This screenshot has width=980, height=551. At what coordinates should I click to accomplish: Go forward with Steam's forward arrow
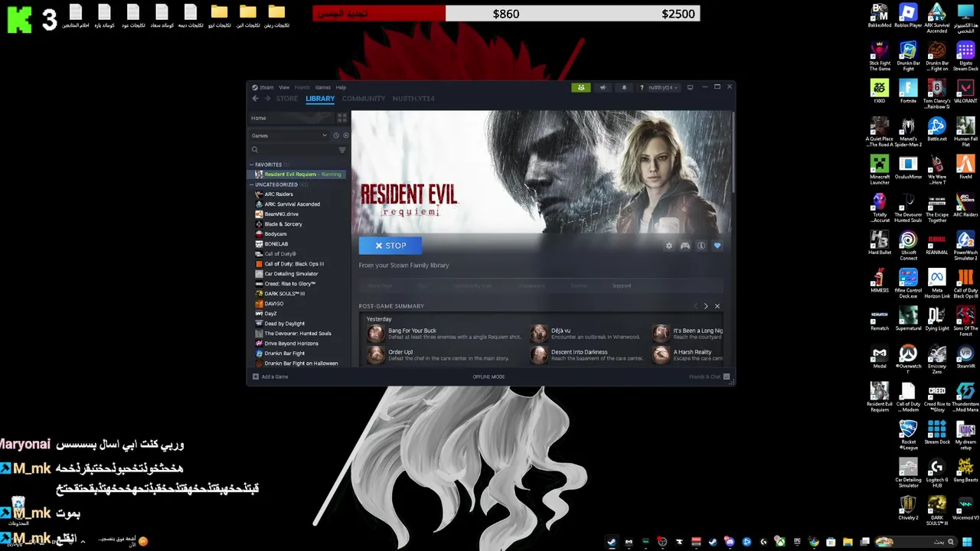[267, 99]
